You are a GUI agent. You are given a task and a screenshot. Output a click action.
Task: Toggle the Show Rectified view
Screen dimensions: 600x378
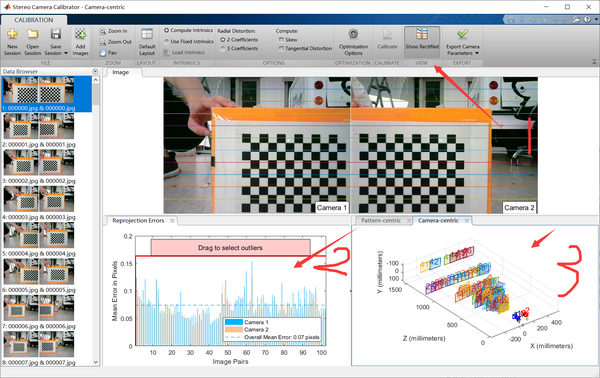coord(422,39)
